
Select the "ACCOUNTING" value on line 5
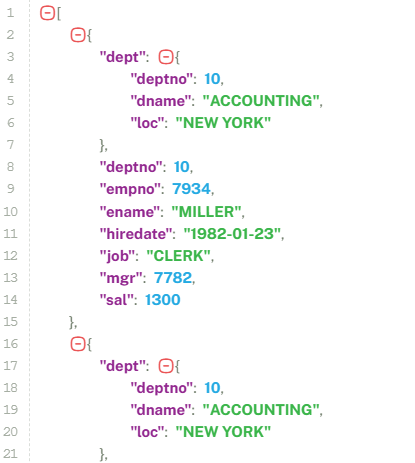(261, 101)
